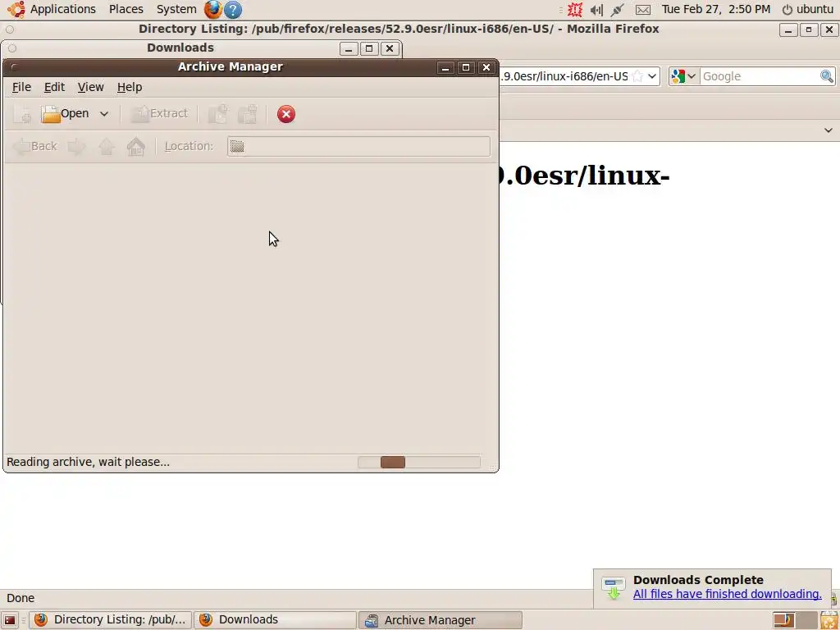840x630 pixels.
Task: Click All files have finished downloading link
Action: (x=727, y=594)
